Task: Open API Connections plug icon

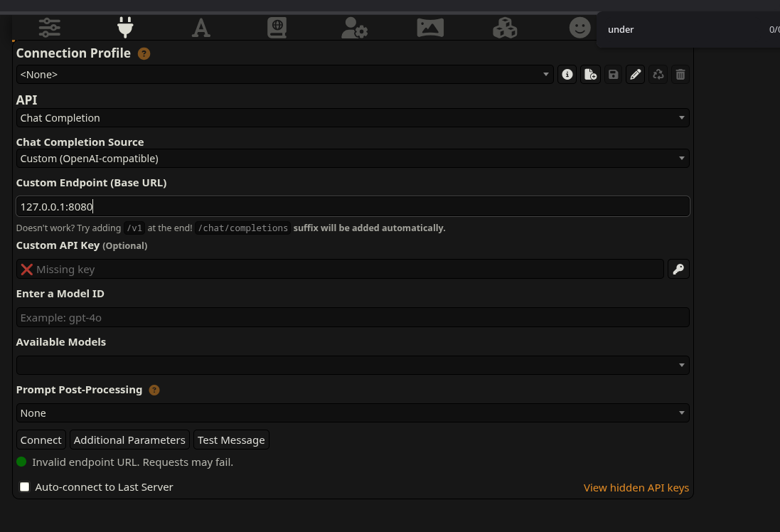Action: point(125,27)
